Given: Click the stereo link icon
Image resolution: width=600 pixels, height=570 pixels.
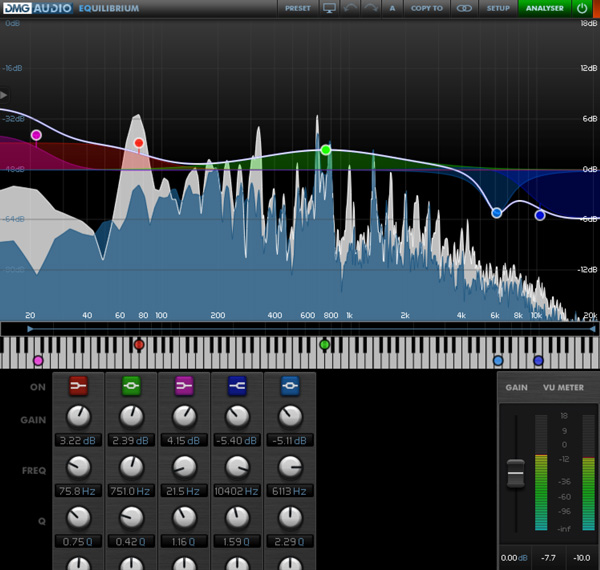Looking at the screenshot, I should pyautogui.click(x=464, y=8).
